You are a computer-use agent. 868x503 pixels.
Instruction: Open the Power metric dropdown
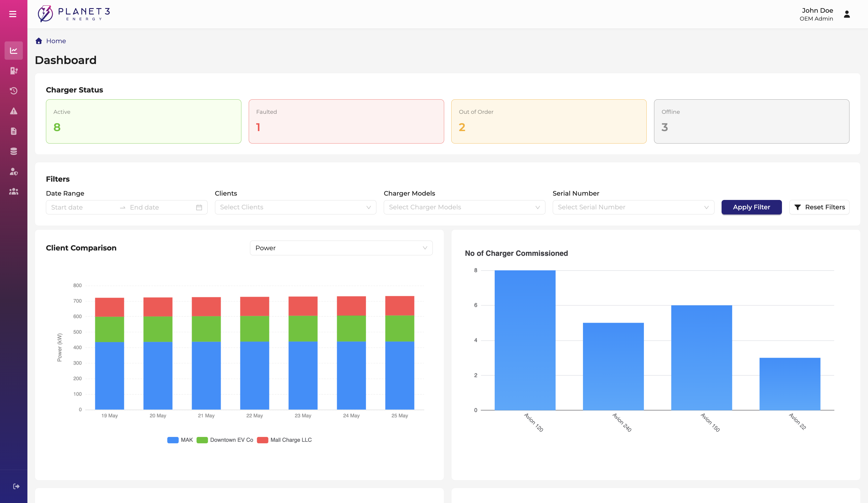[x=341, y=248]
